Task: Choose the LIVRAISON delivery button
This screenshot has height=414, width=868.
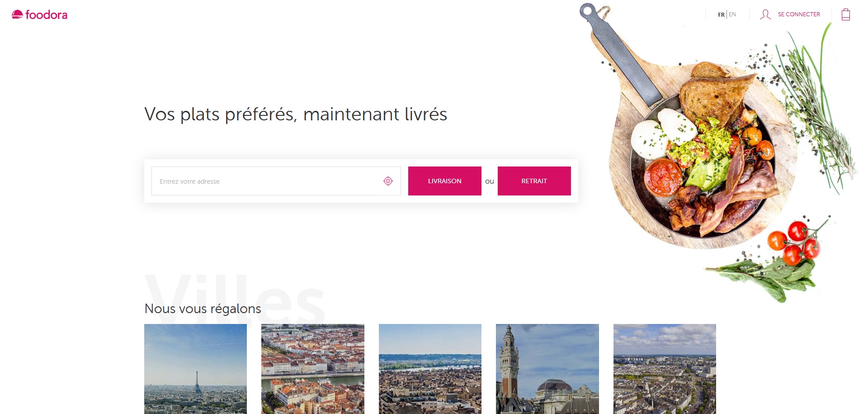Action: tap(444, 181)
